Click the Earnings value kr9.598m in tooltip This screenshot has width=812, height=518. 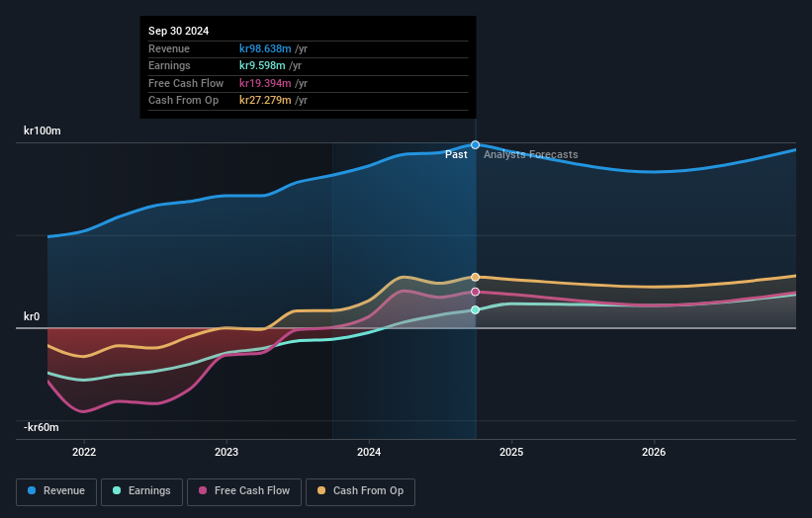262,65
